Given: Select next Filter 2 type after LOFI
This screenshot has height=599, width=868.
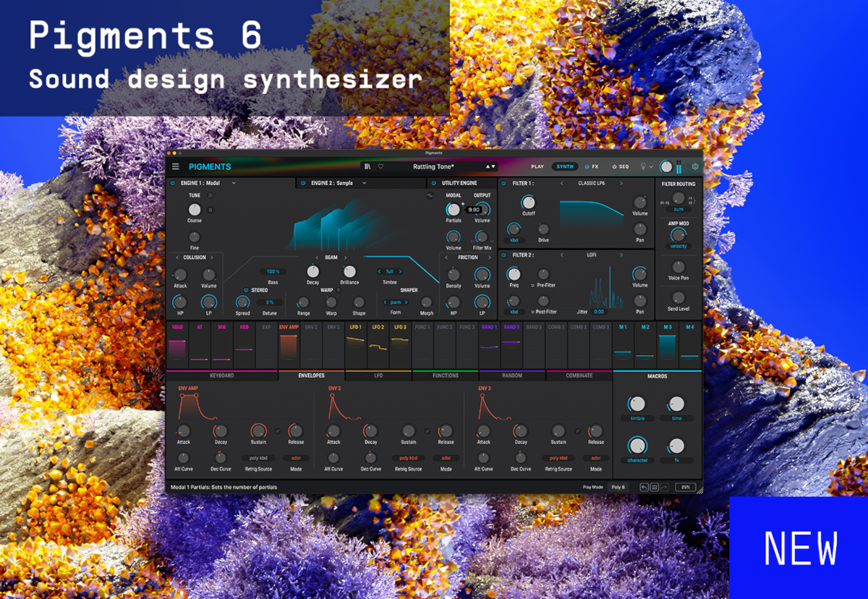Looking at the screenshot, I should click(621, 255).
